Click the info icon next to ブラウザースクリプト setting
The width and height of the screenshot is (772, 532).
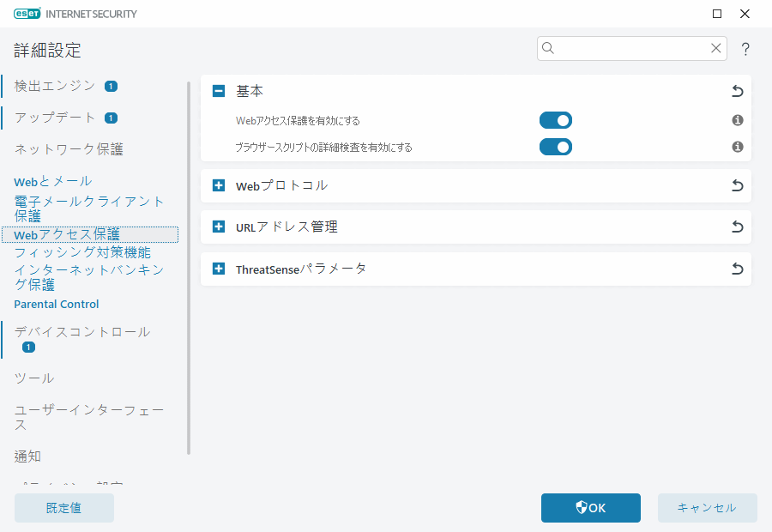(737, 147)
